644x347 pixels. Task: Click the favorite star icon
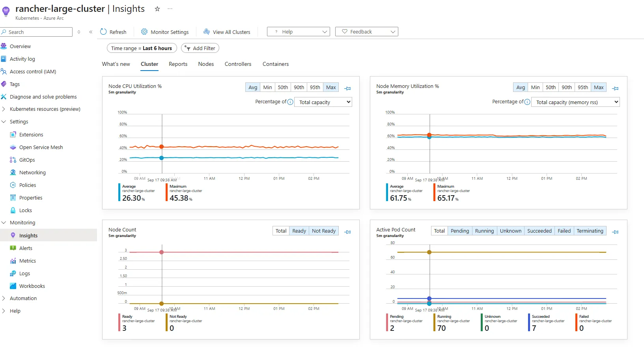click(157, 9)
